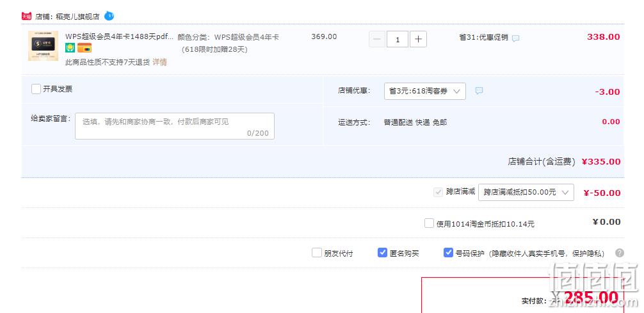Screen dimensions: 644x313
Task: Open the WPS超级会员4年卡 product title link
Action: [119, 36]
